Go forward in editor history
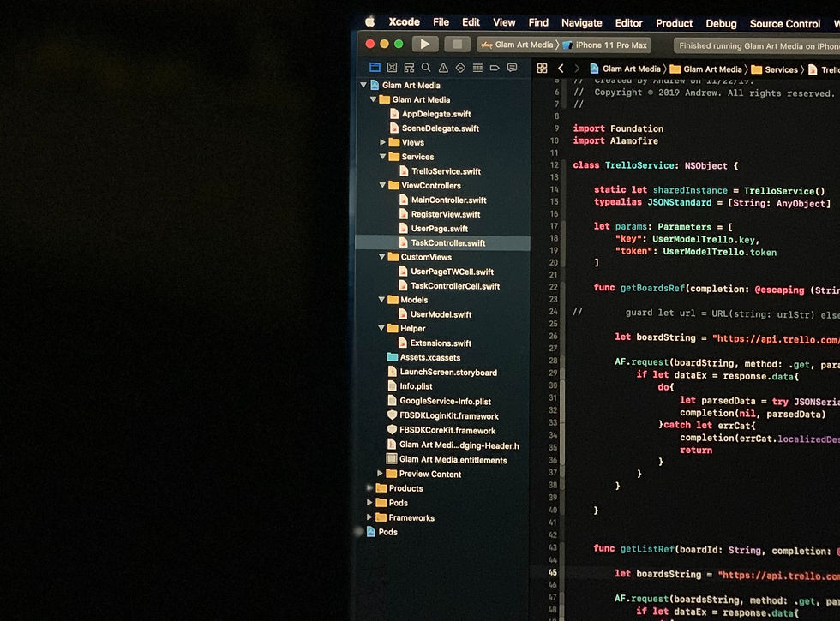The width and height of the screenshot is (840, 621). [576, 68]
